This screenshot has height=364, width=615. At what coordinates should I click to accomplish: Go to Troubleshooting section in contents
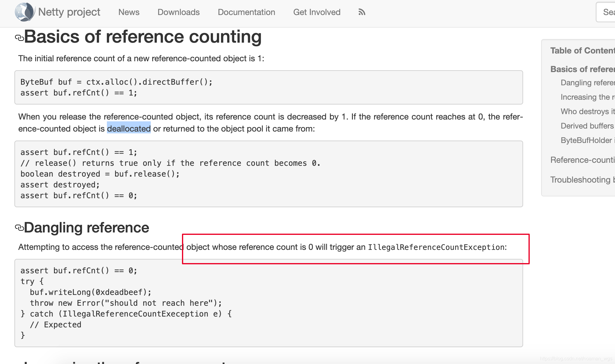point(582,180)
